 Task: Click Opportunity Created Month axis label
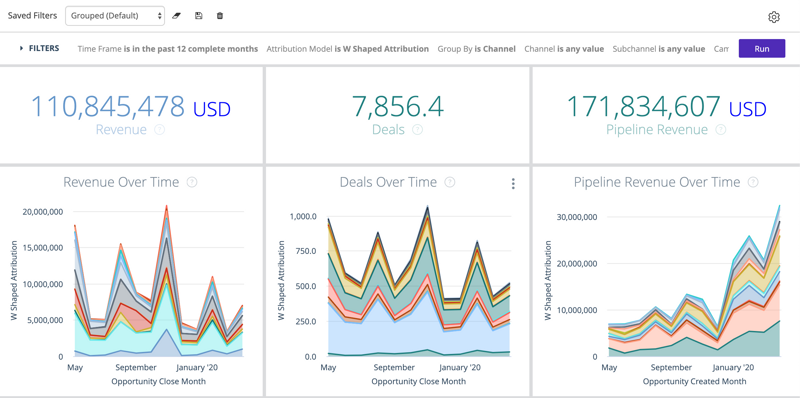coord(694,381)
